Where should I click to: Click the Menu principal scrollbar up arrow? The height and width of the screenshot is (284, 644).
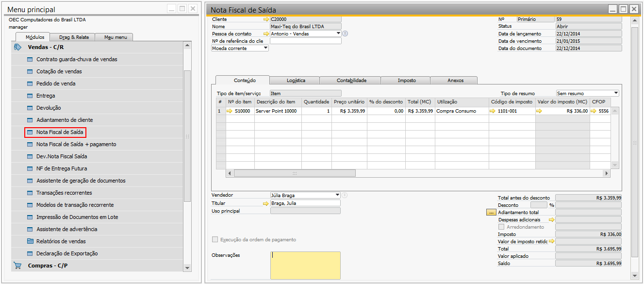click(x=187, y=45)
